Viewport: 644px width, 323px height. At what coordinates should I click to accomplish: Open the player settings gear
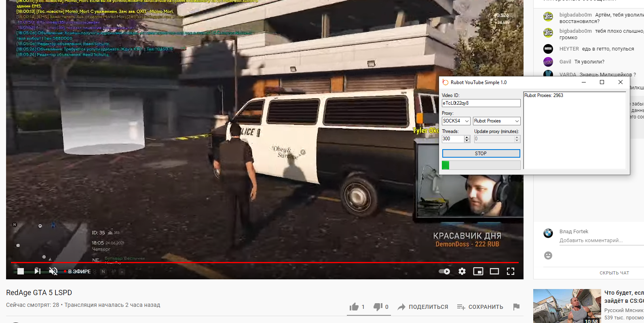(x=462, y=271)
